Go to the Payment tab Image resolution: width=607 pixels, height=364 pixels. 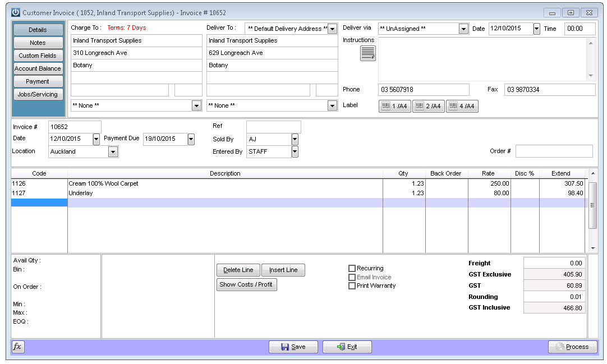tap(38, 81)
